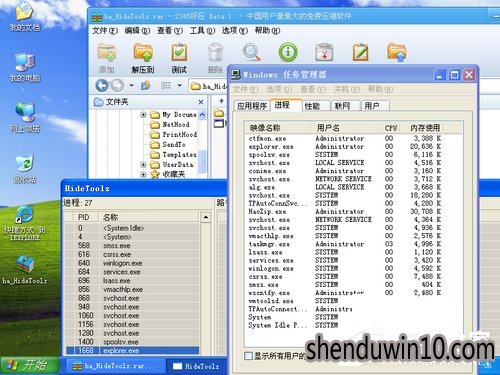Expand the Favorites (收藏夹) tree node

coord(143,174)
